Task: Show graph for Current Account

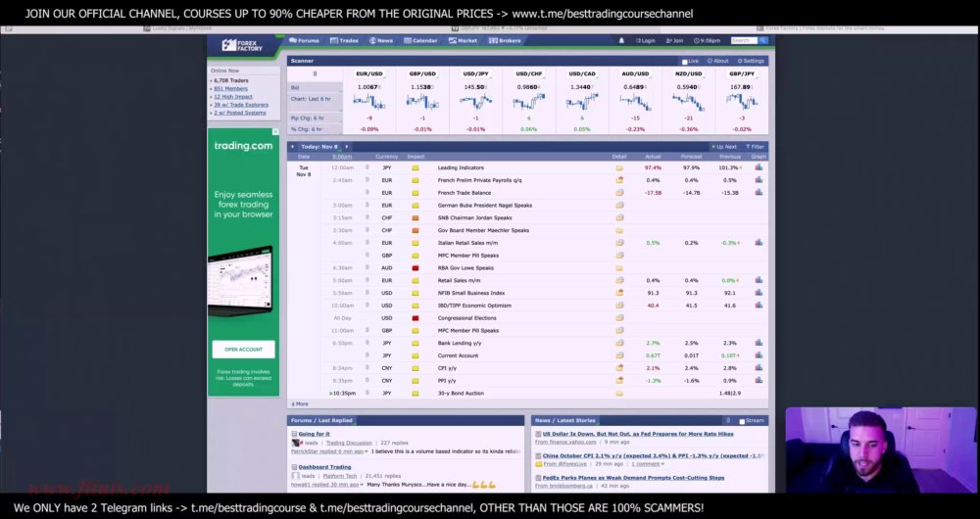Action: (x=759, y=355)
